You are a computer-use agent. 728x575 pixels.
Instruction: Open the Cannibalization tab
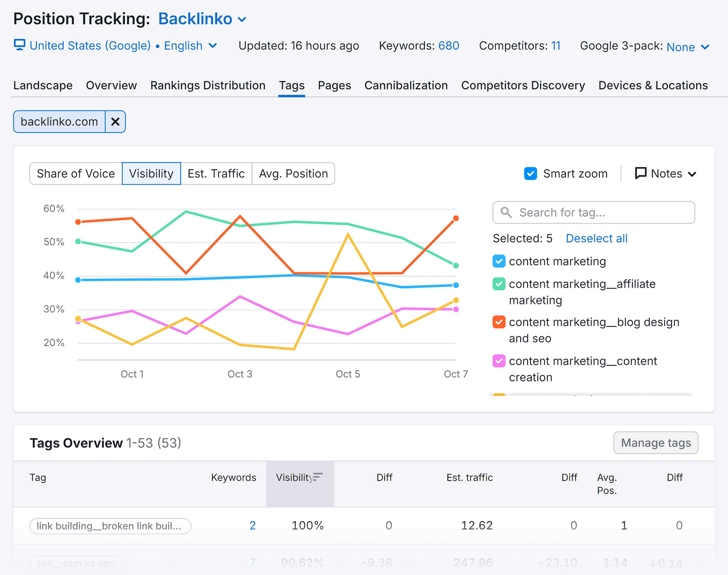click(x=406, y=86)
